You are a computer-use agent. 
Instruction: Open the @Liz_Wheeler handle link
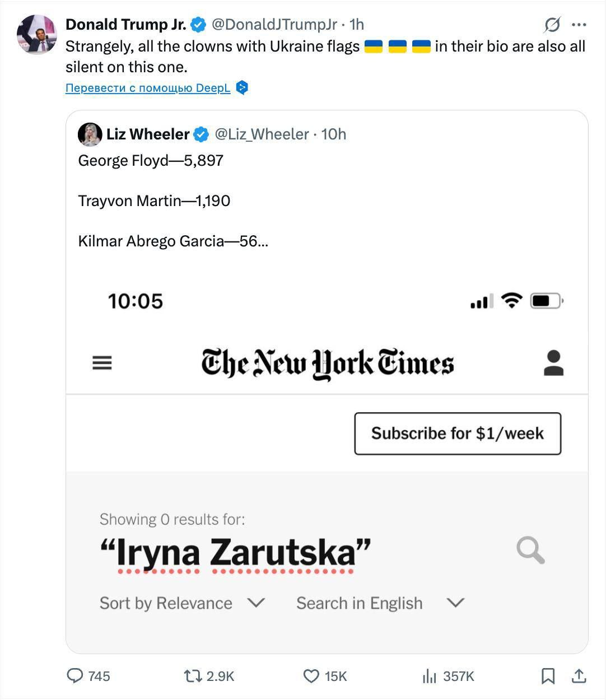point(262,134)
